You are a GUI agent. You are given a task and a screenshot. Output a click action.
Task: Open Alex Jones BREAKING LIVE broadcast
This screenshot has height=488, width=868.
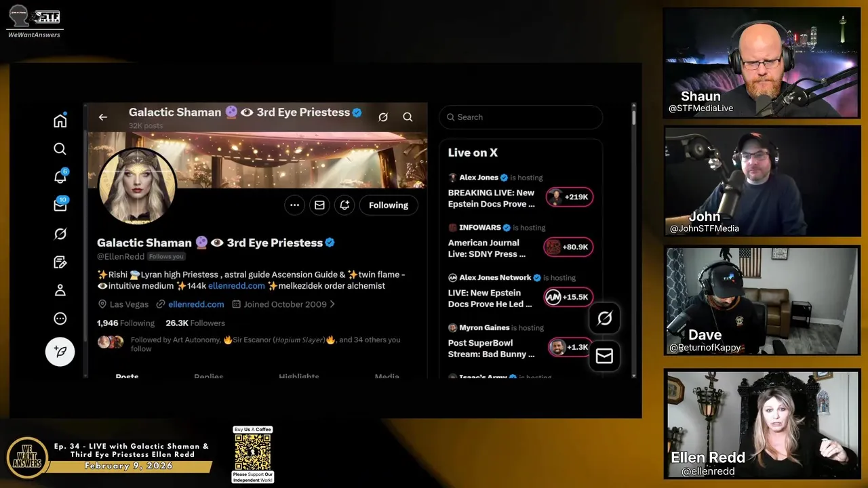point(492,198)
